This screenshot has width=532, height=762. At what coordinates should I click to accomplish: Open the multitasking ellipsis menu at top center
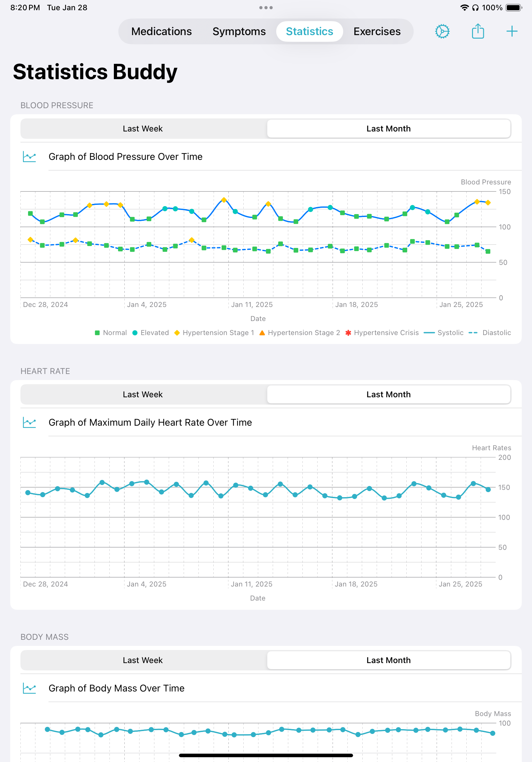point(266,7)
